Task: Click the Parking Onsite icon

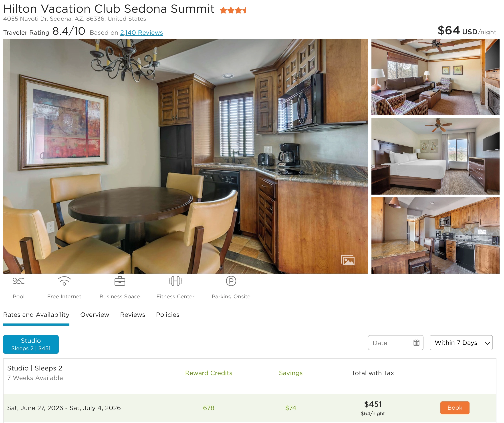Action: [231, 281]
